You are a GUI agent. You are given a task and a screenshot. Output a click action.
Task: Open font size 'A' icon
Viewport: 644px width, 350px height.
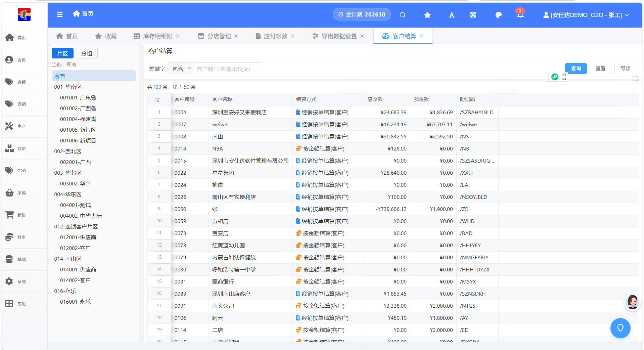(452, 15)
